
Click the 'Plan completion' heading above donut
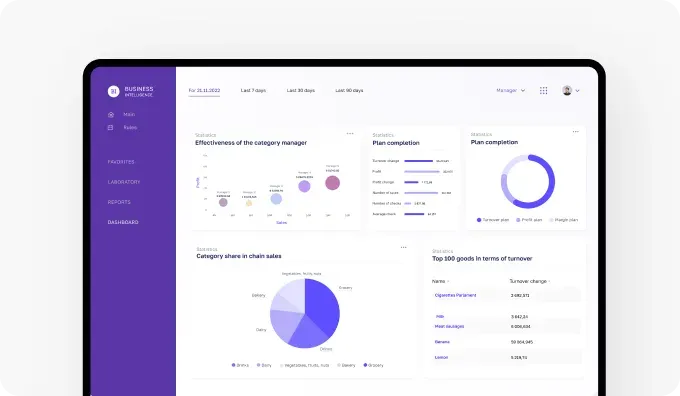494,142
